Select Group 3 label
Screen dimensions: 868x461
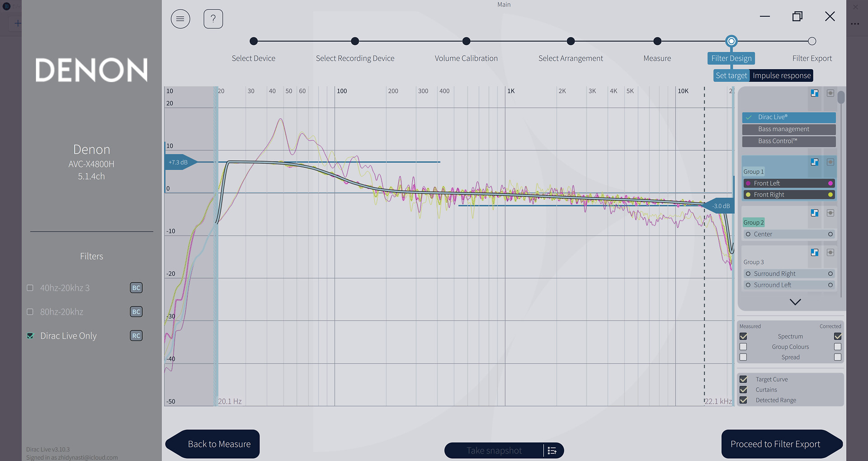[754, 262]
